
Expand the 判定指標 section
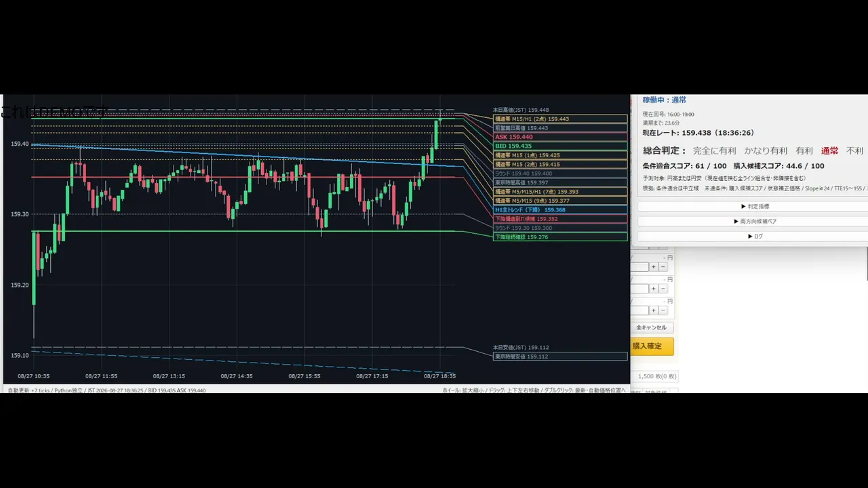click(753, 206)
